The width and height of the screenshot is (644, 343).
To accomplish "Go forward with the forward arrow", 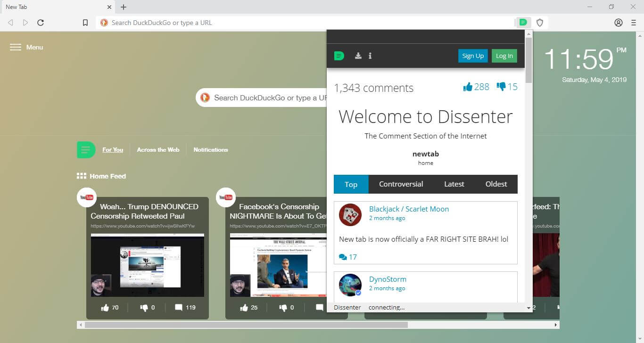I will tap(25, 22).
